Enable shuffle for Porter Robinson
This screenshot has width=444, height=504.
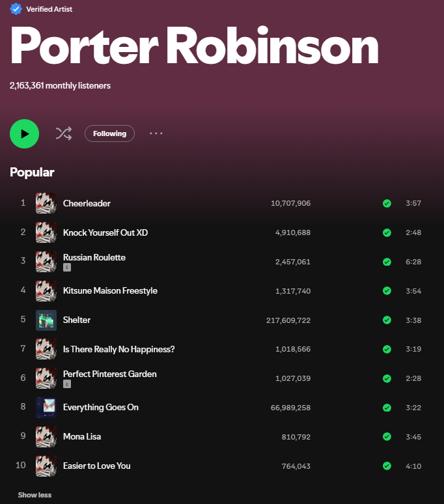click(x=64, y=133)
